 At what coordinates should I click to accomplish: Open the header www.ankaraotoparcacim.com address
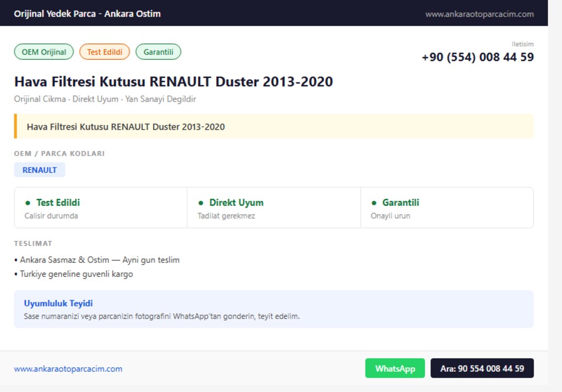click(480, 14)
